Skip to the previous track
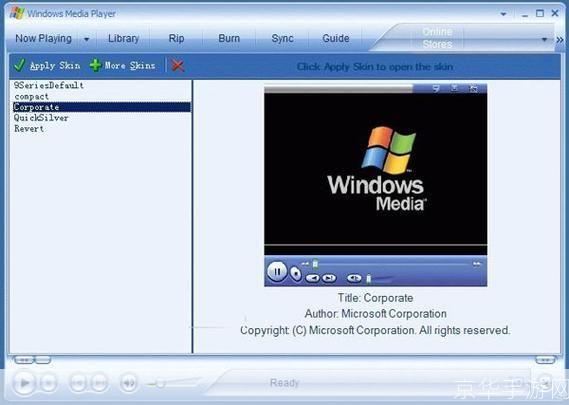Viewport: 569px width, 405px height. coord(78,382)
